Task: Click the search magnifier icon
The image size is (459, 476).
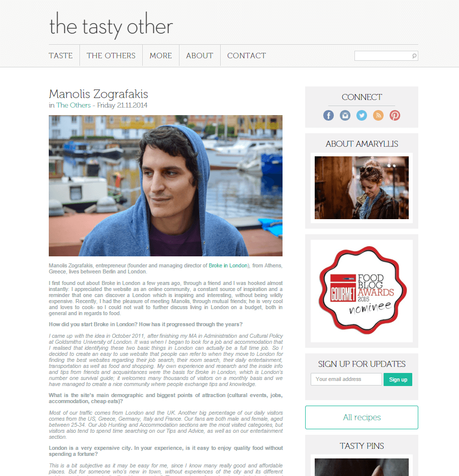Action: coord(414,56)
